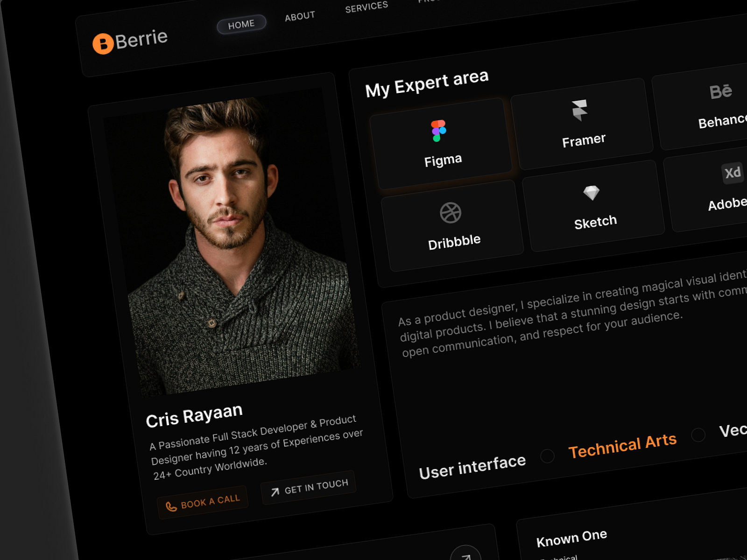
Task: Click the orange Technical Arts text
Action: 622,446
